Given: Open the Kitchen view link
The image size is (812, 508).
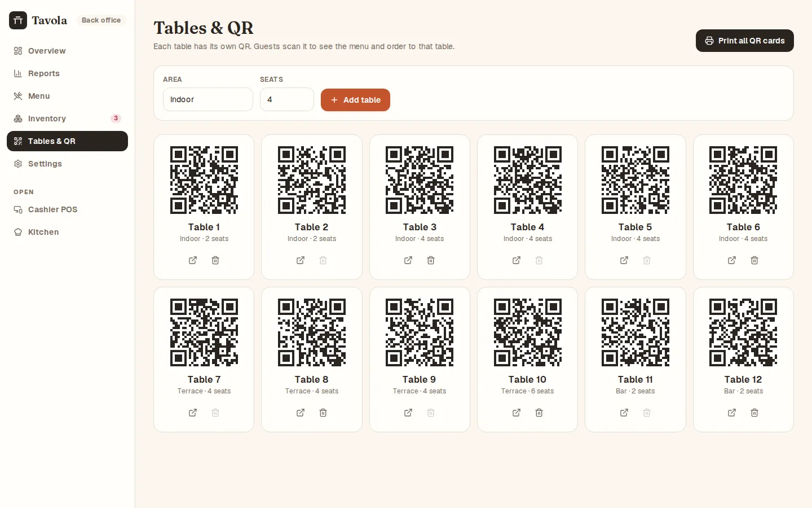Looking at the screenshot, I should coord(67,232).
